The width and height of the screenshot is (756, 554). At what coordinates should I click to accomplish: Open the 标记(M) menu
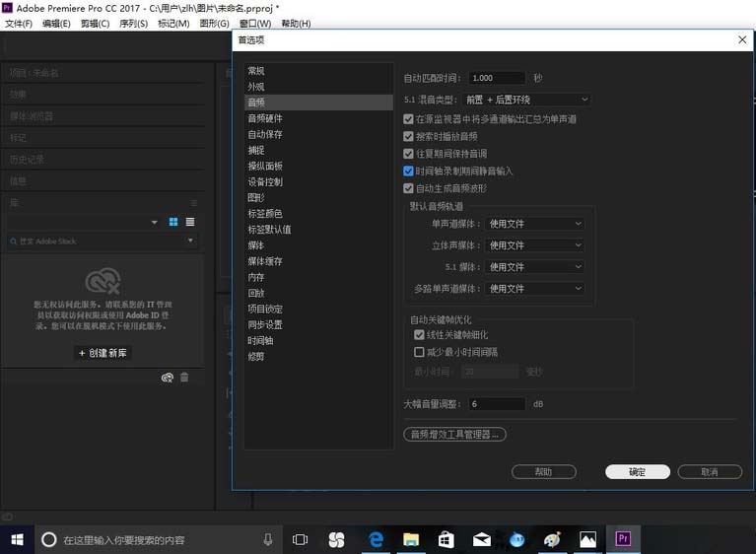coord(173,24)
